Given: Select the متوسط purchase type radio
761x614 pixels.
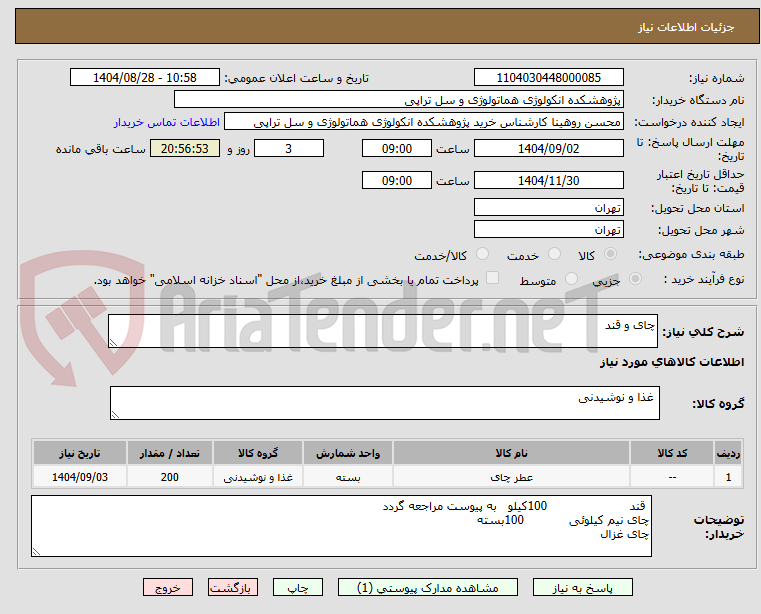Looking at the screenshot, I should pos(572,279).
